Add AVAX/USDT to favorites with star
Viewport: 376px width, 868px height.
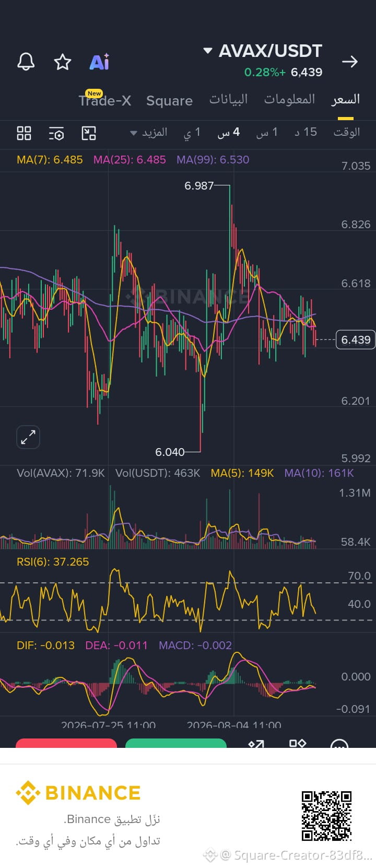pos(63,62)
